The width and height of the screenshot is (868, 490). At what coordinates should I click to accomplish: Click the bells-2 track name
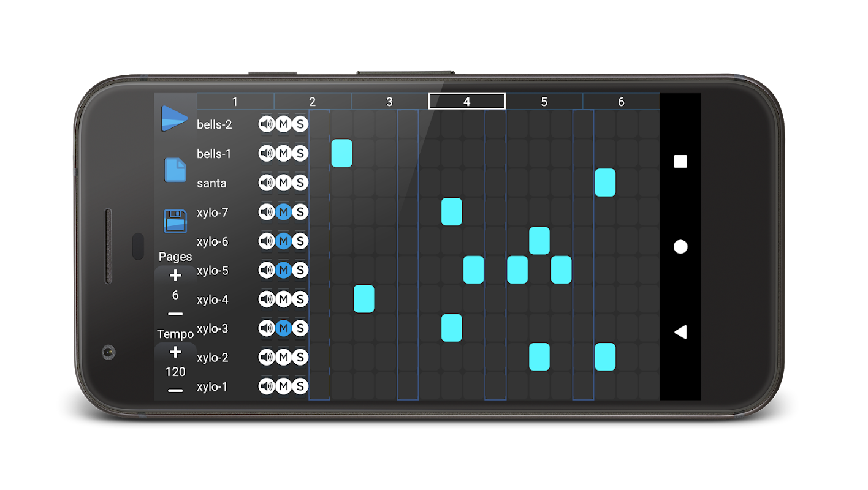(215, 124)
